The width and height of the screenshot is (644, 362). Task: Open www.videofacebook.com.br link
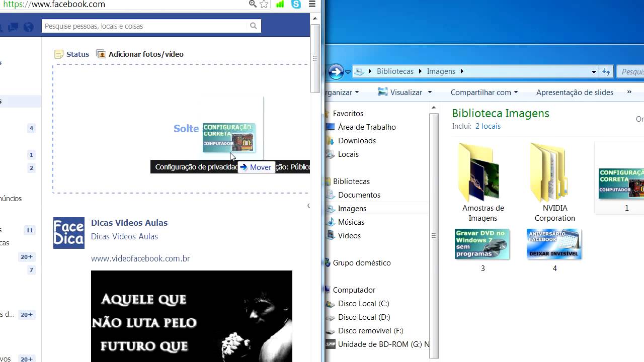pos(140,258)
